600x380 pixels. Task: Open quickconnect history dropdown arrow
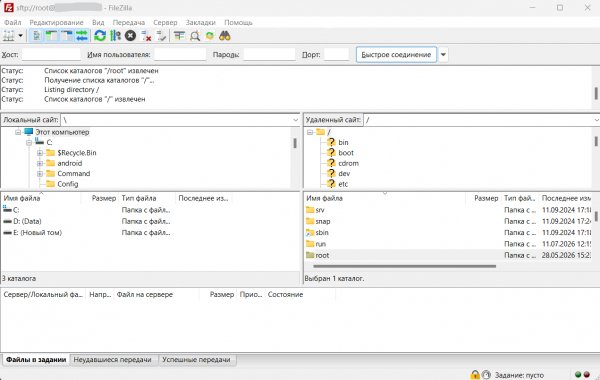point(443,54)
